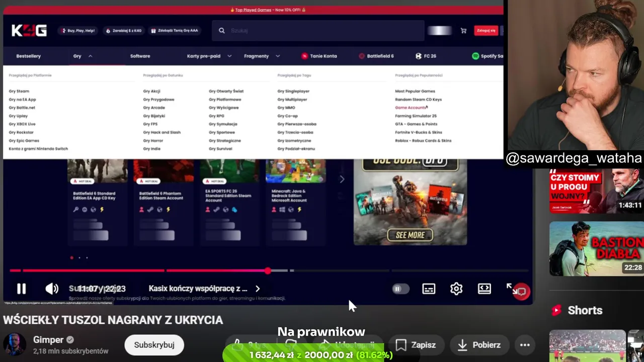Click the SEE MORE banner button

[x=410, y=235]
